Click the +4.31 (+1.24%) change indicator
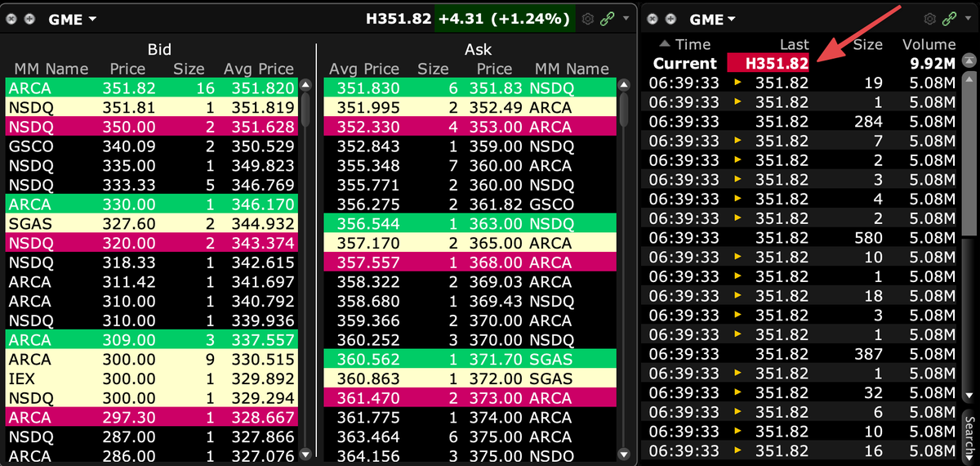Image resolution: width=980 pixels, height=466 pixels. point(505,19)
